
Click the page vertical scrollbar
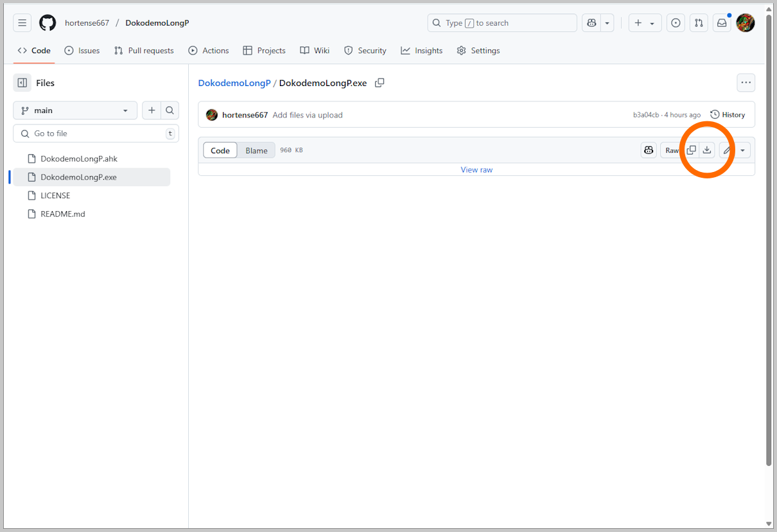[769, 240]
